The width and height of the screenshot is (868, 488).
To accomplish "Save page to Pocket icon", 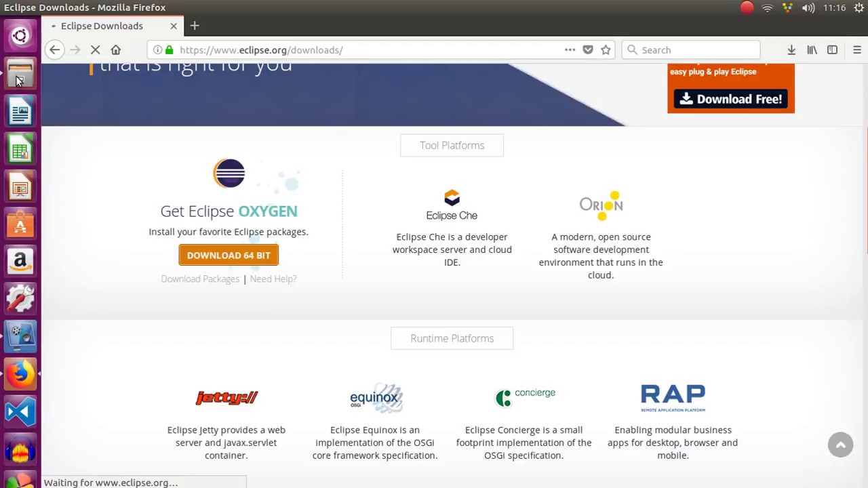I will [588, 50].
